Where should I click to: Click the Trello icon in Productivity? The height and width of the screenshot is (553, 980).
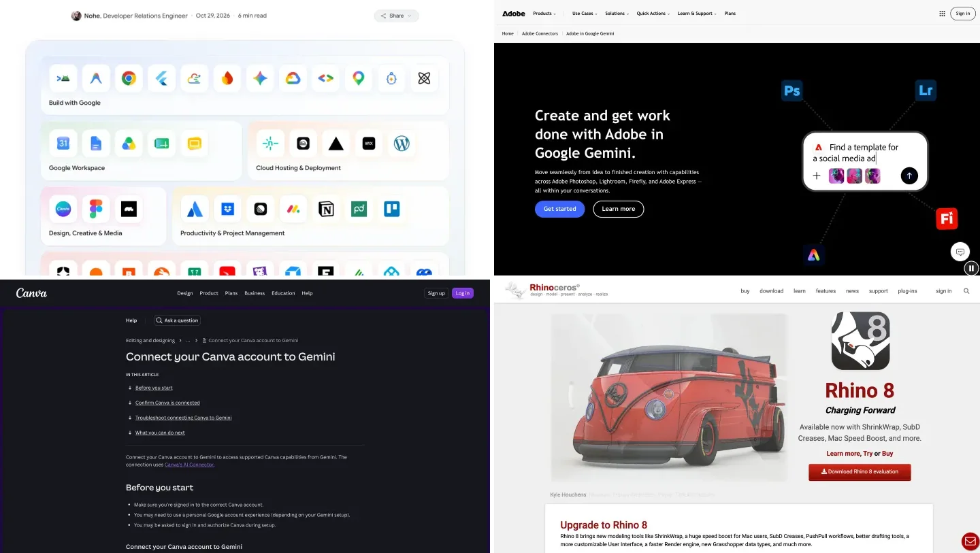click(392, 209)
